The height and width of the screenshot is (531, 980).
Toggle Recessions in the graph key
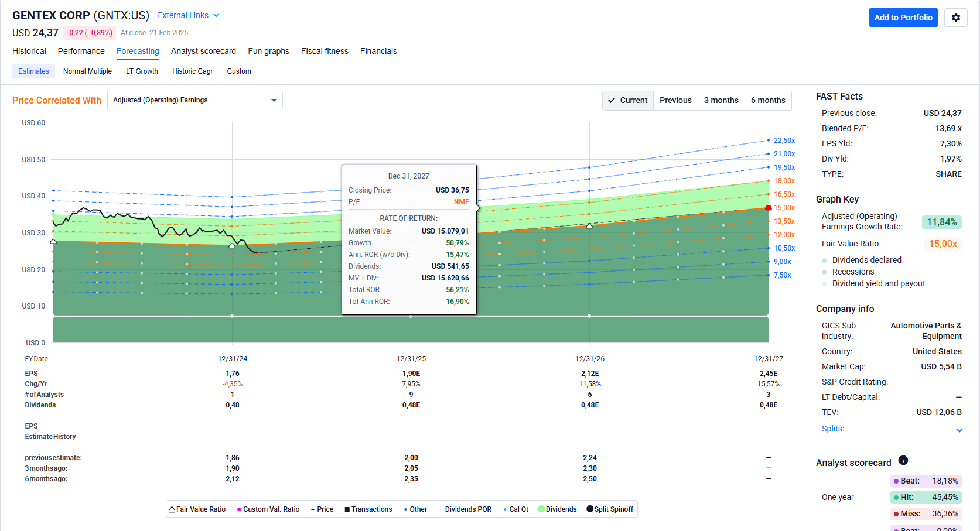(852, 272)
